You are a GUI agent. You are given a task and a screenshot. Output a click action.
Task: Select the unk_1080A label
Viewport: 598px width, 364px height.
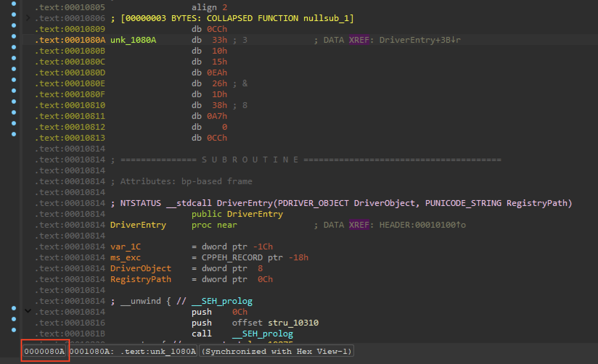click(133, 40)
